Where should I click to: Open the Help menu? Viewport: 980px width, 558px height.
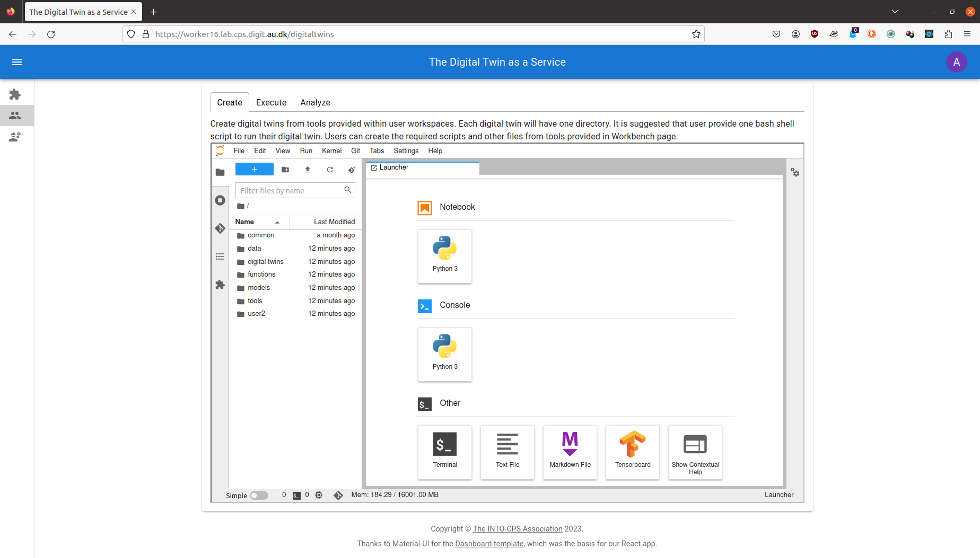[435, 150]
